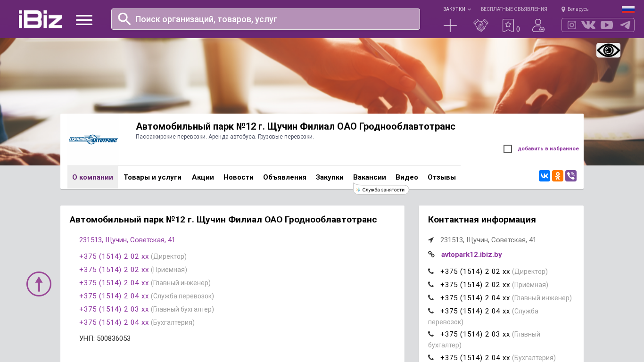Image resolution: width=644 pixels, height=362 pixels.
Task: Call the Служба перевозок number in main panel
Action: (x=114, y=296)
